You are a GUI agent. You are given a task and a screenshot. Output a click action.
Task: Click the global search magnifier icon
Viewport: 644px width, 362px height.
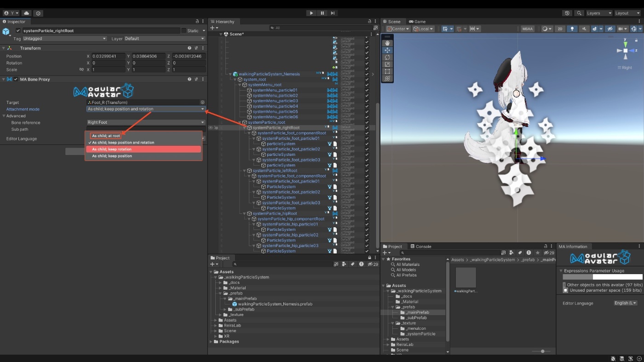click(579, 13)
